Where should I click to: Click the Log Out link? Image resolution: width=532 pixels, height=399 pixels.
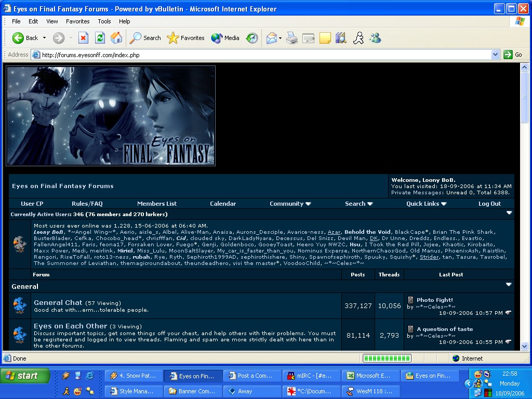coord(489,204)
